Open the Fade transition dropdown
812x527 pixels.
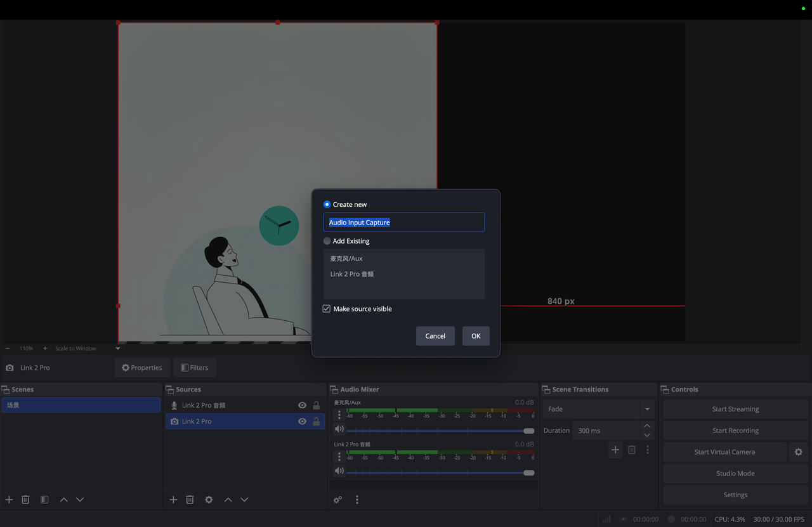pyautogui.click(x=647, y=409)
